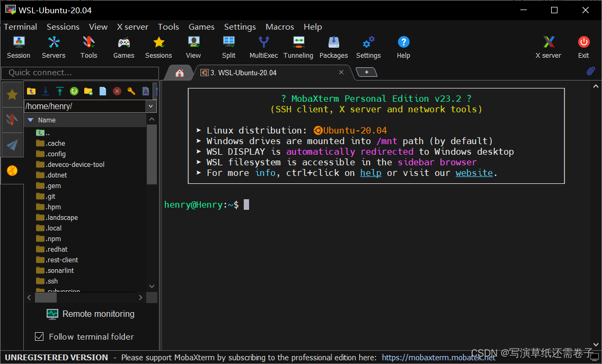
Task: Click the help link in the banner
Action: (x=370, y=173)
